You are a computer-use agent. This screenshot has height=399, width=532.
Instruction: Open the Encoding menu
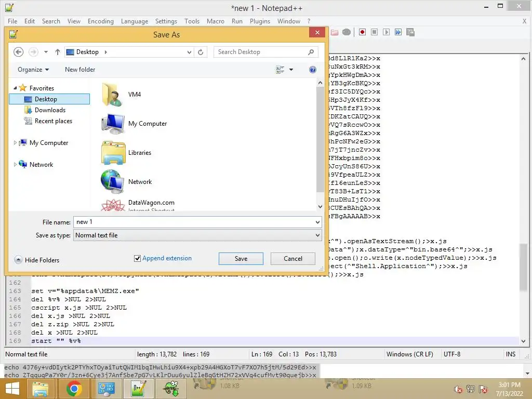point(101,21)
